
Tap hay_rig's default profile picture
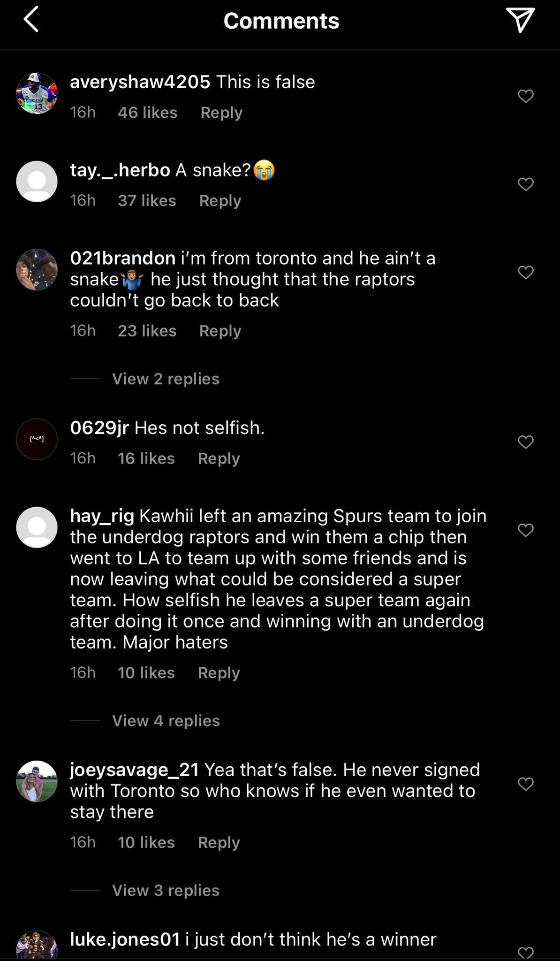(x=36, y=526)
